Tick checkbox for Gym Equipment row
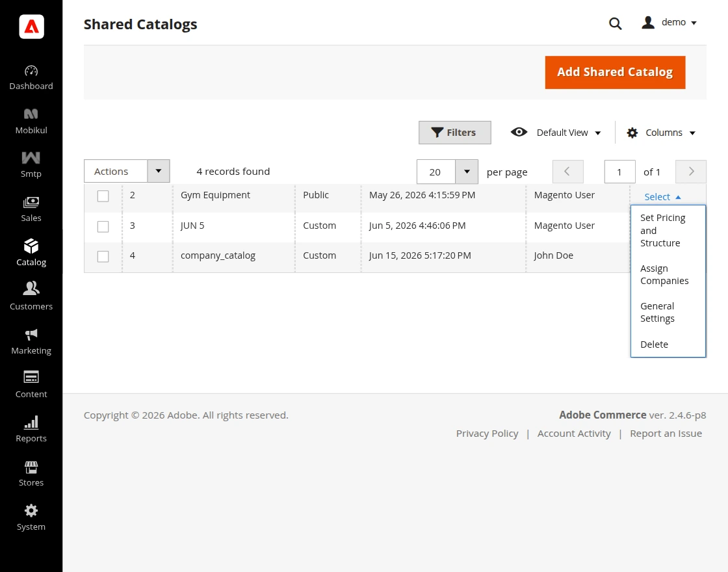Viewport: 728px width, 572px height. coord(103,196)
